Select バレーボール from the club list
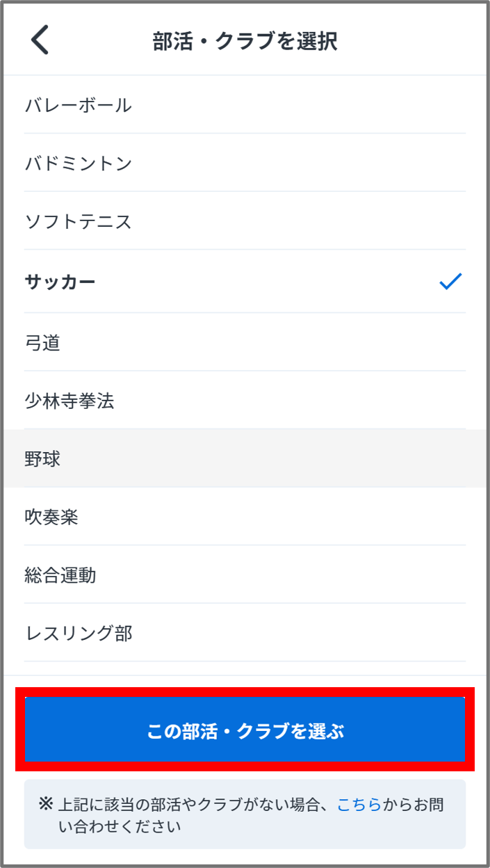Viewport: 490px width, 868px height. (x=78, y=106)
